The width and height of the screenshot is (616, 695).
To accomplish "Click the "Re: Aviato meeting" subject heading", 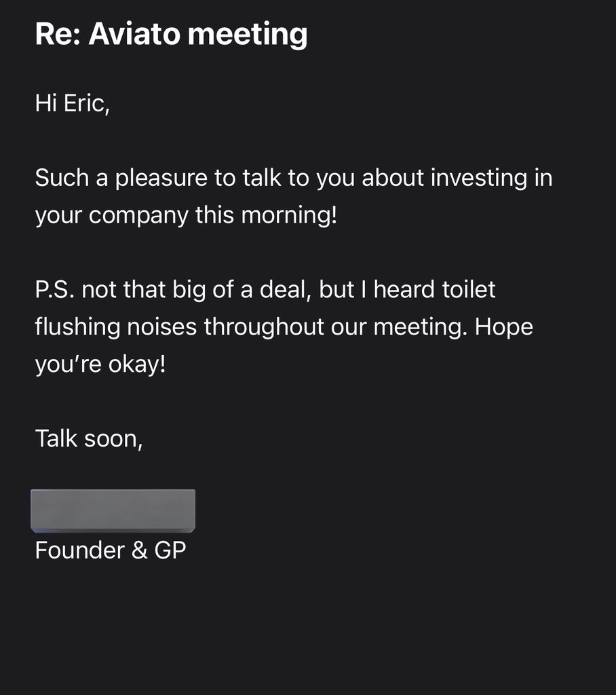I will click(171, 33).
